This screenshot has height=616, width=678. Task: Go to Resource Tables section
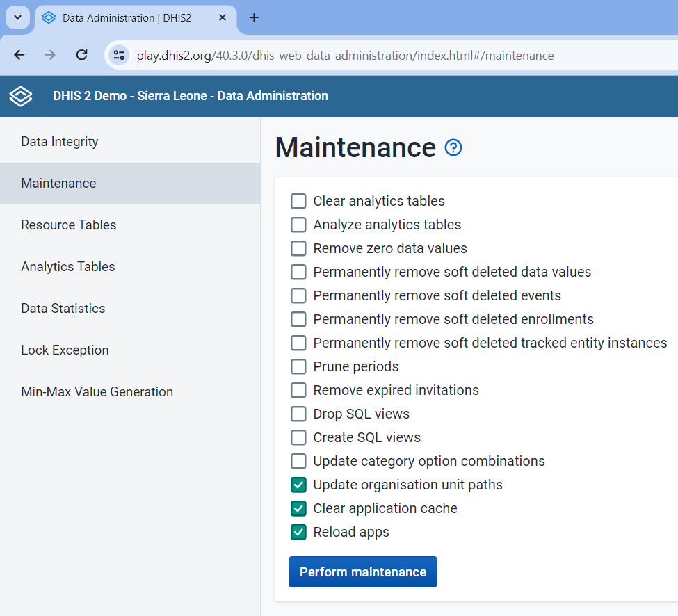pyautogui.click(x=130, y=225)
